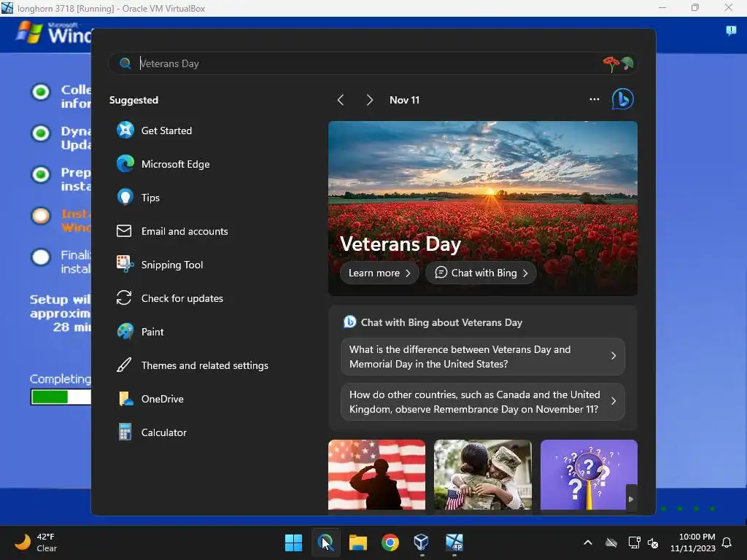Click the setup progress bar in the VM
The image size is (747, 560).
[x=61, y=397]
